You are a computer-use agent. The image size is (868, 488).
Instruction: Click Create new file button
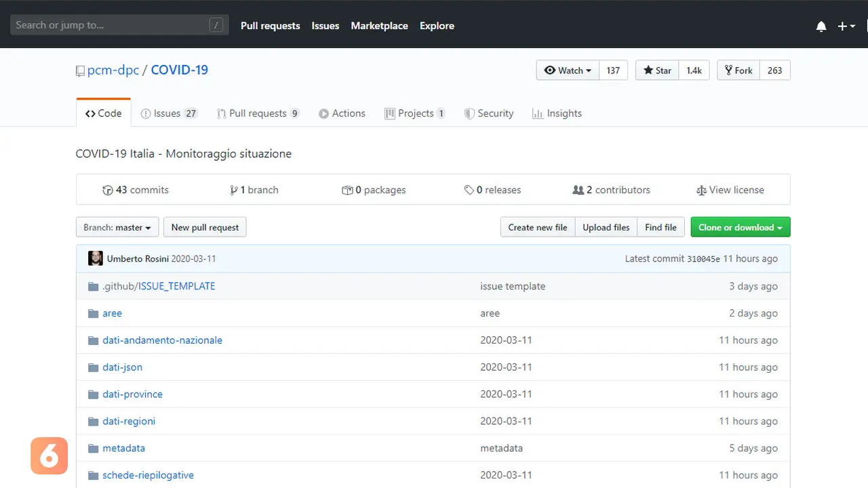pos(538,227)
